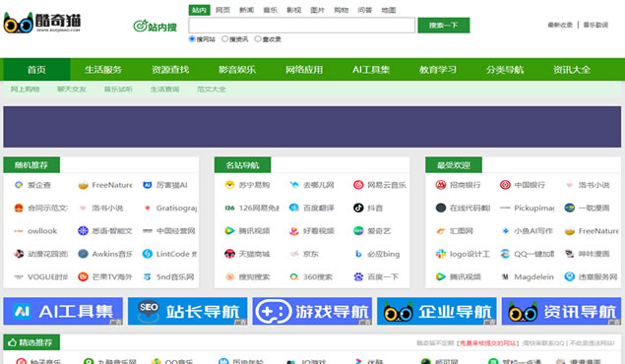
Task: Click the 企业导航 banner
Action: (x=437, y=311)
